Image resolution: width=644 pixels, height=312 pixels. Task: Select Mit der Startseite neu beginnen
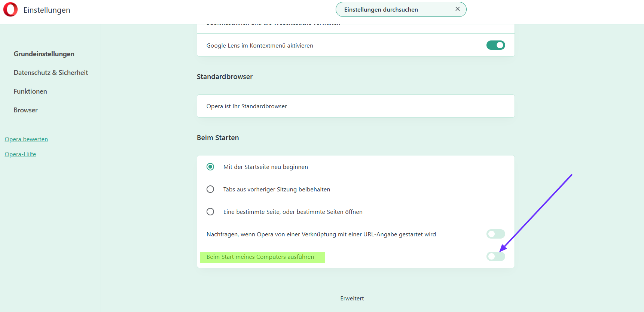click(x=210, y=167)
